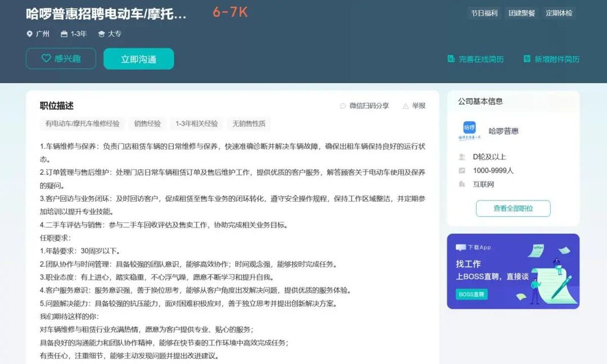The image size is (607, 364).
Task: Click 新增附件简历 link
Action: pyautogui.click(x=557, y=59)
